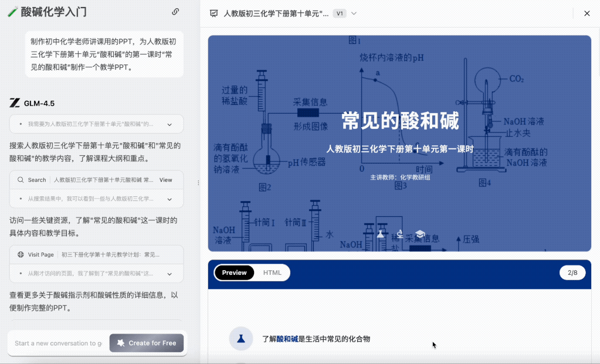Click the GLM-4.5 model name
The width and height of the screenshot is (600, 364).
coord(39,103)
